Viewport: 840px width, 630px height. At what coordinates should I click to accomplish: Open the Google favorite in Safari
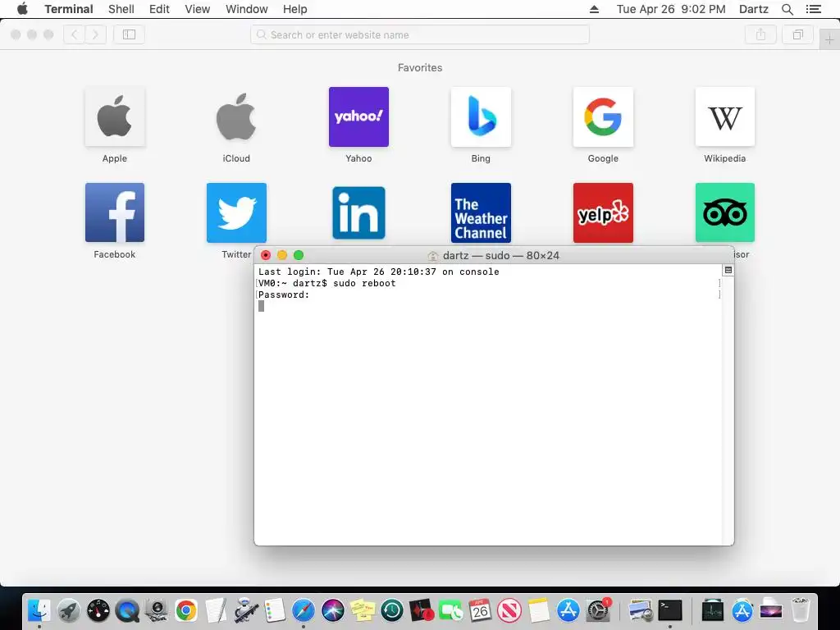603,116
